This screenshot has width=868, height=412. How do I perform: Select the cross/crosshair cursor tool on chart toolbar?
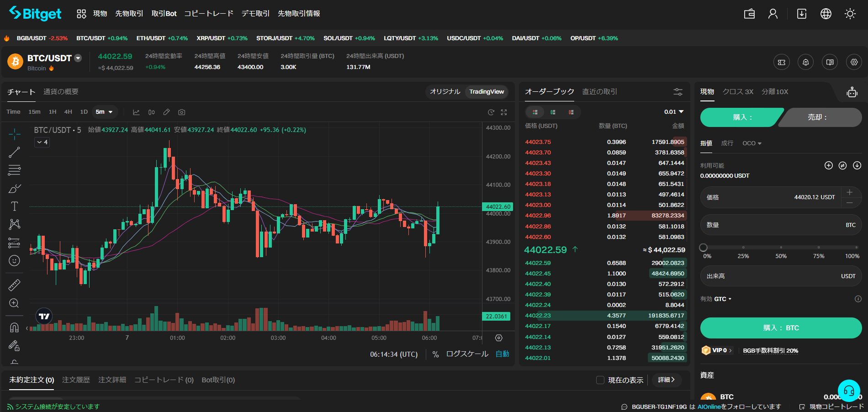click(14, 134)
